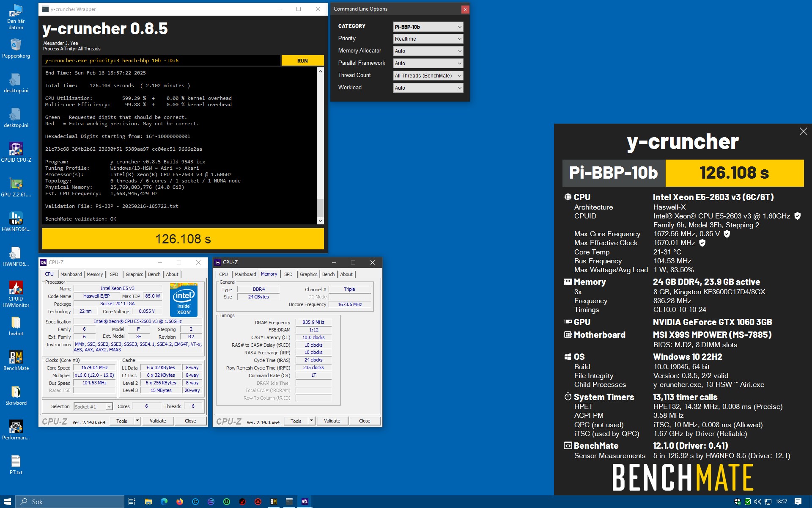Open the hwbot folder on desktop
Viewport: 812px width, 508px height.
[16, 326]
